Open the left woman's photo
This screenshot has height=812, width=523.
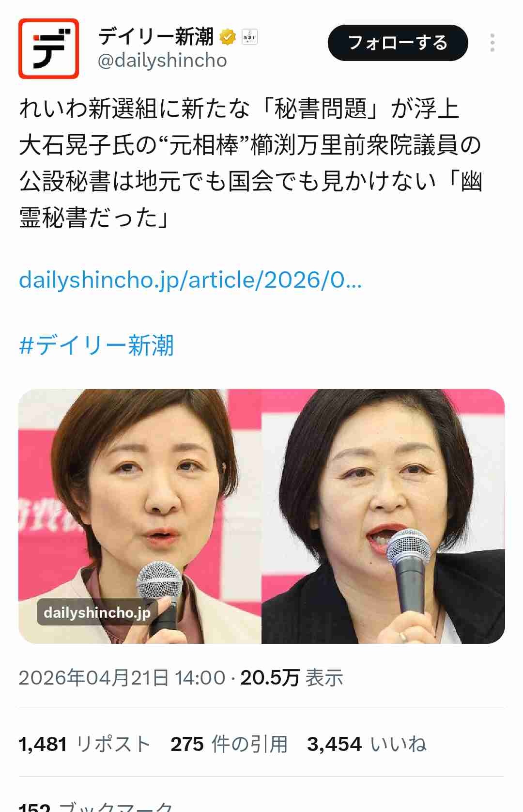pos(139,516)
